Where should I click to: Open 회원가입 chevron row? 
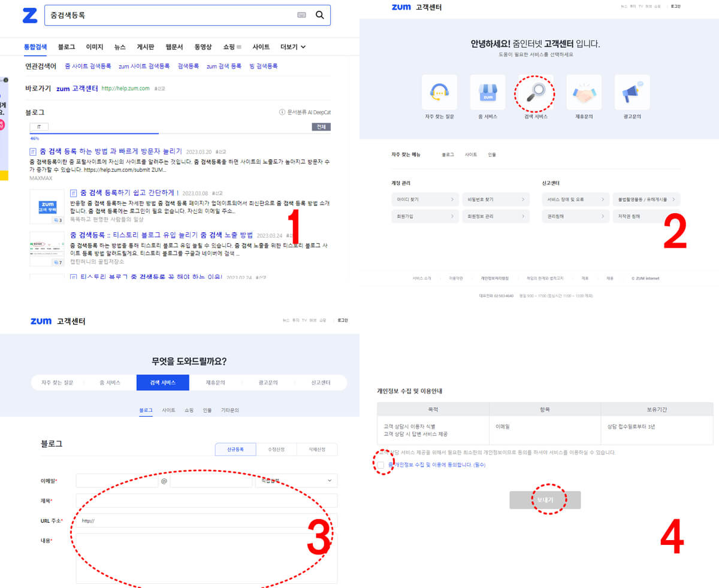click(x=425, y=216)
